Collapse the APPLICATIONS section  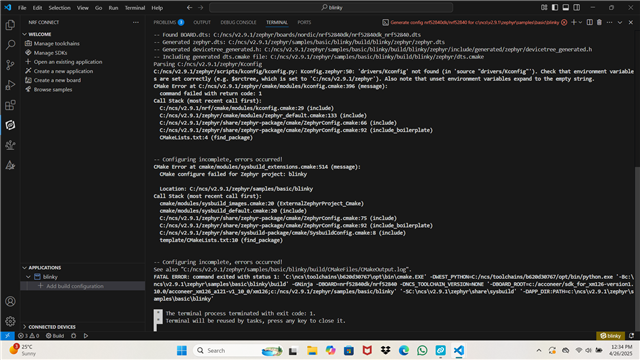(24, 268)
